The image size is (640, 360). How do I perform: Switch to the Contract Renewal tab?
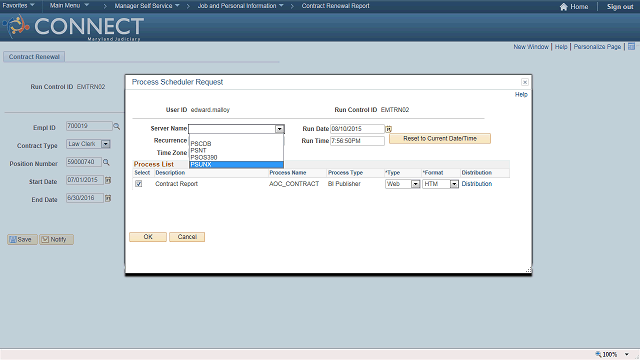click(x=34, y=57)
